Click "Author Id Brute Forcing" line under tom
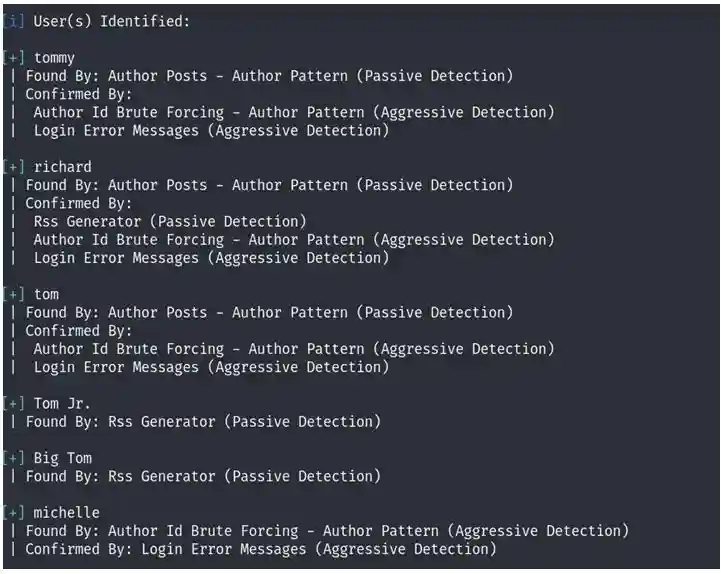This screenshot has height=574, width=721. pos(294,349)
